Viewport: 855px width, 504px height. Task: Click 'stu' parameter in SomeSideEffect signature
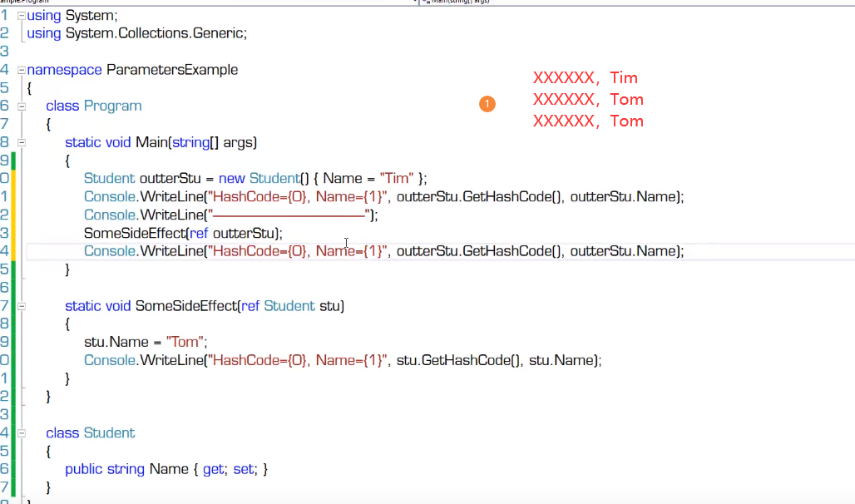tap(329, 306)
